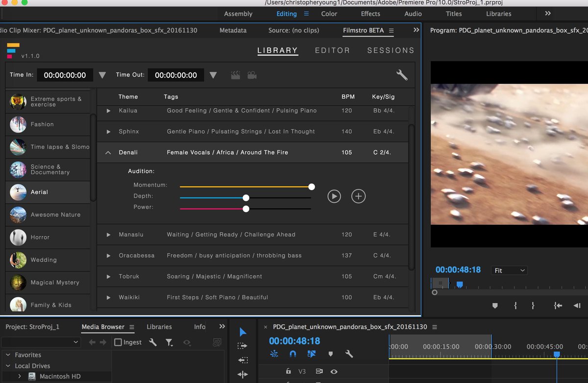
Task: Open timeline display settings wrench
Action: [349, 354]
